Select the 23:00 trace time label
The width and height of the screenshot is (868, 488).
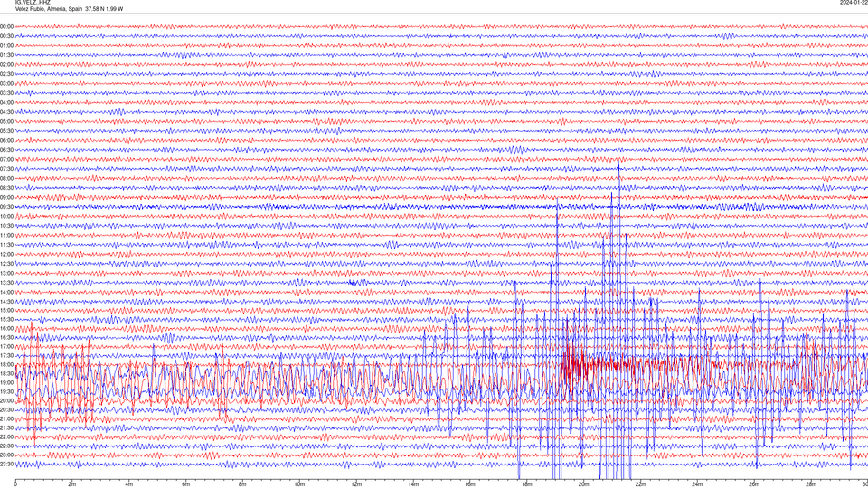pos(6,455)
